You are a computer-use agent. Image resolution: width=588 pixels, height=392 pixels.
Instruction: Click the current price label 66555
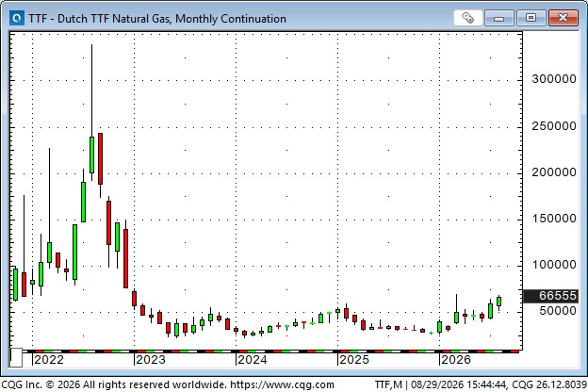550,296
